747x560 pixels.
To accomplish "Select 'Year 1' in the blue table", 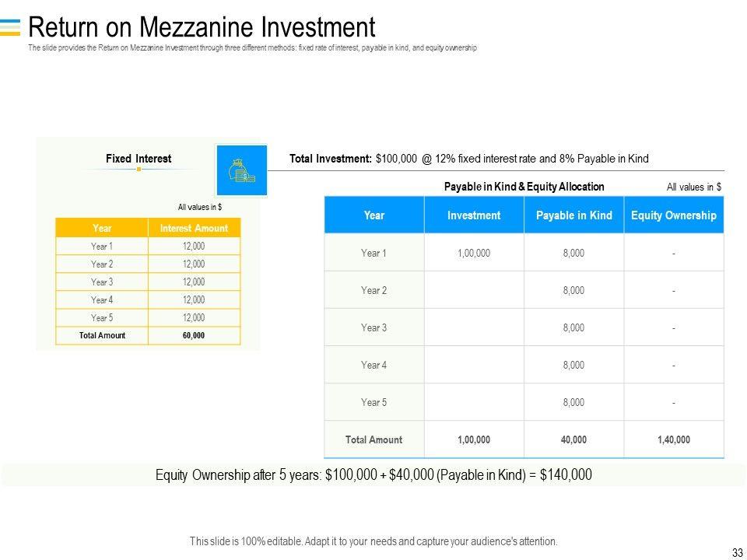I will pyautogui.click(x=373, y=253).
